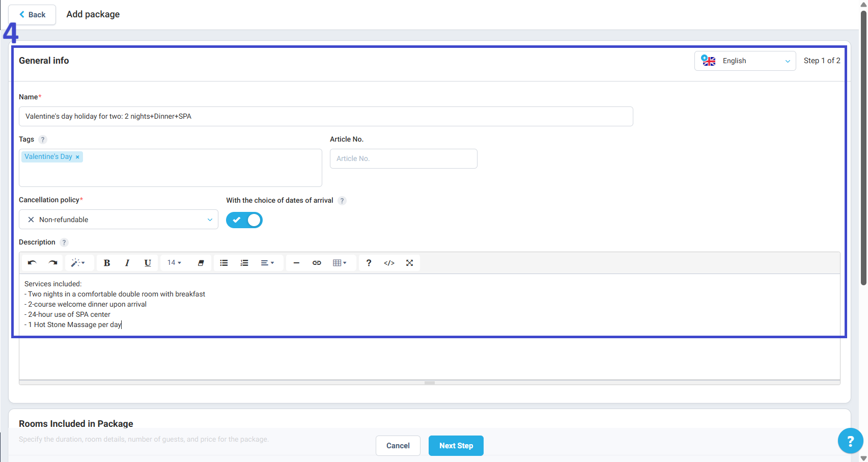Click the 'Rooms Included in Package' heading

[76, 424]
